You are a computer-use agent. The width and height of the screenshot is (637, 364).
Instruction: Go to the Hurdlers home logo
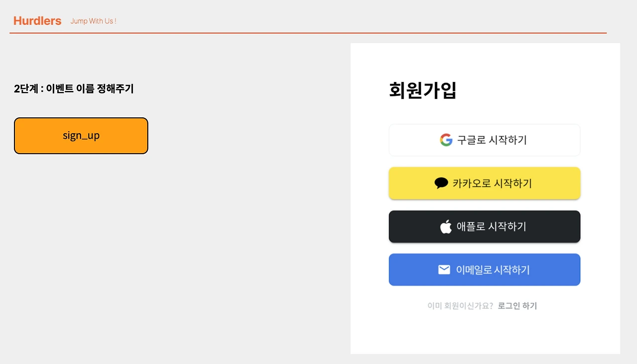point(37,21)
